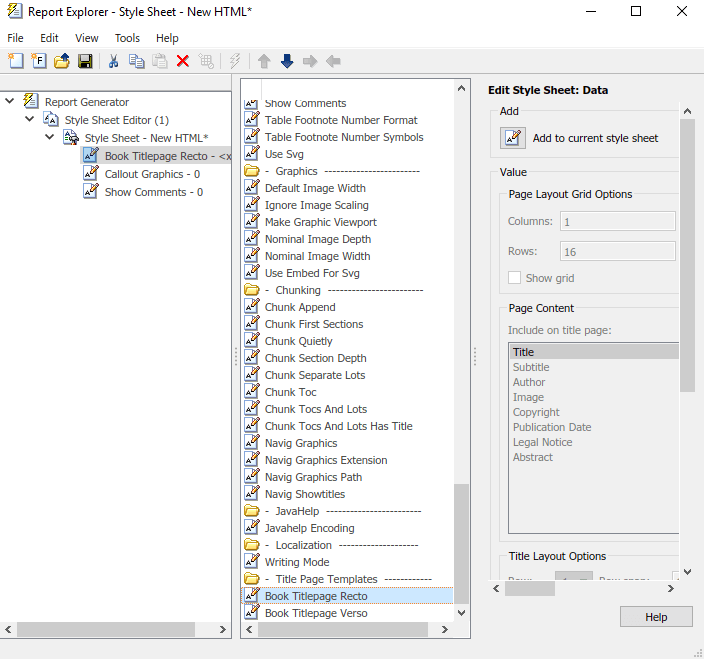Select Abstract in title page list
Screen dimensions: 704x659
tap(533, 457)
